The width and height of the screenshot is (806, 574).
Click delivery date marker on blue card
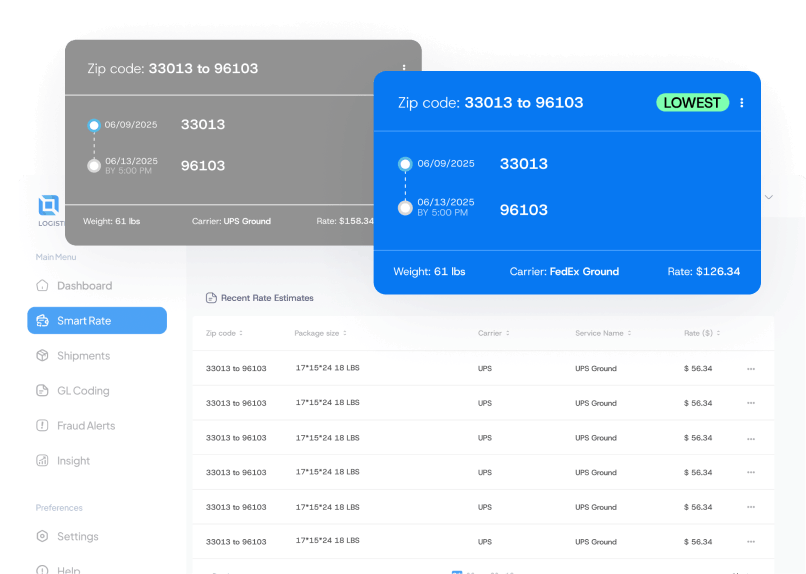pos(405,208)
